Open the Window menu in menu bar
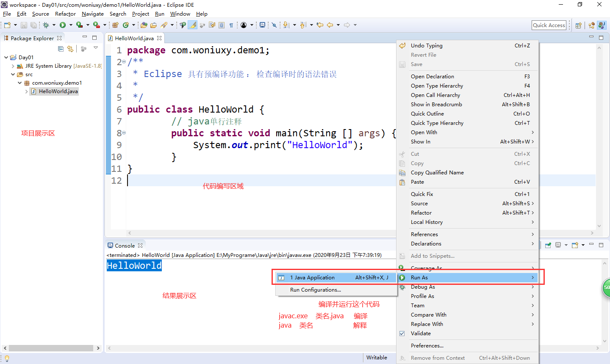 pos(180,14)
